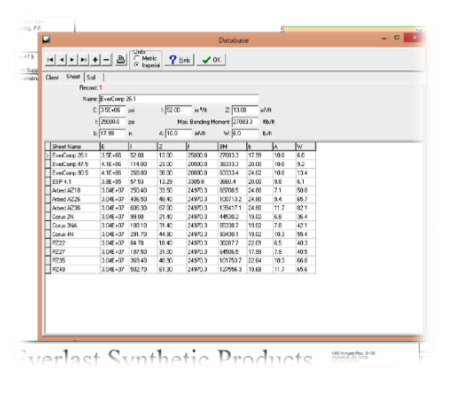Edit the A area field showing 10.0
The height and width of the screenshot is (393, 455).
[x=179, y=133]
